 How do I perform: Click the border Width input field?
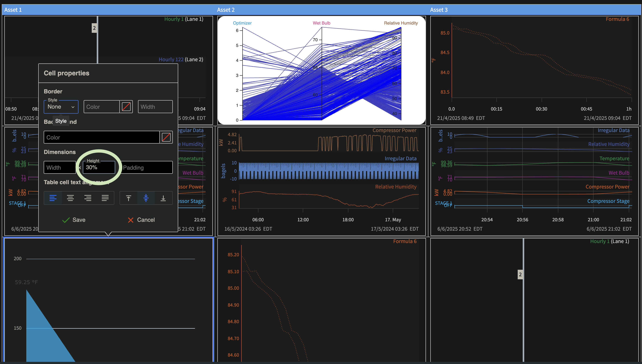point(155,107)
